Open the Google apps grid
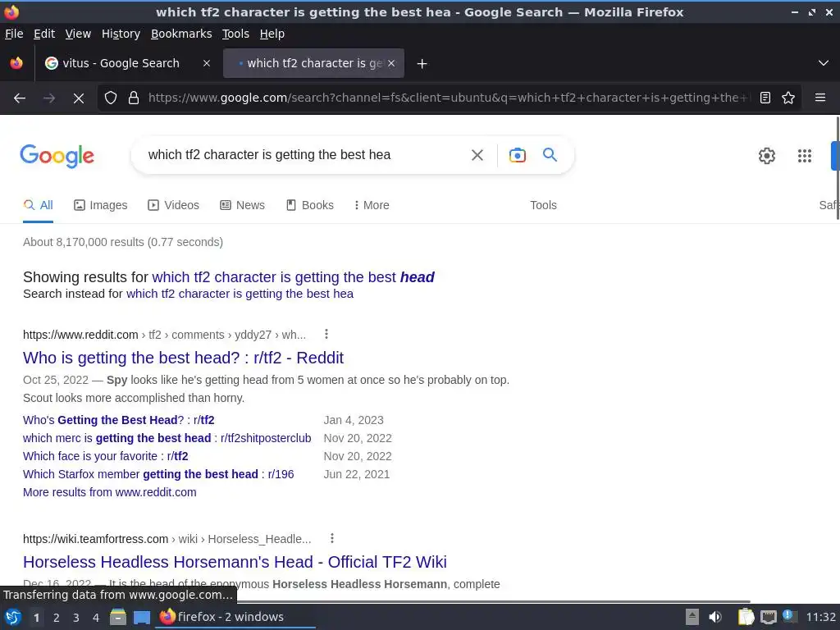Image resolution: width=840 pixels, height=630 pixels. pos(804,156)
